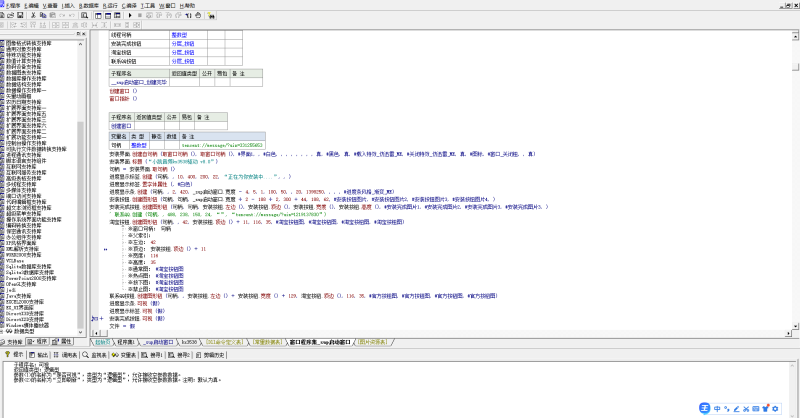The image size is (800, 418).
Task: Click the Run (play) toolbar icon
Action: pos(130,15)
